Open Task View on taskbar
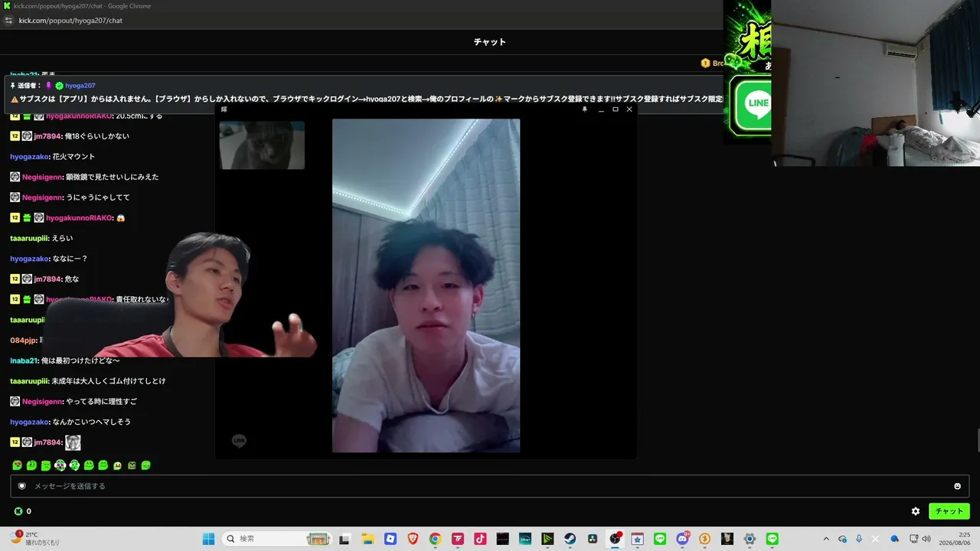The width and height of the screenshot is (980, 551). 345,539
